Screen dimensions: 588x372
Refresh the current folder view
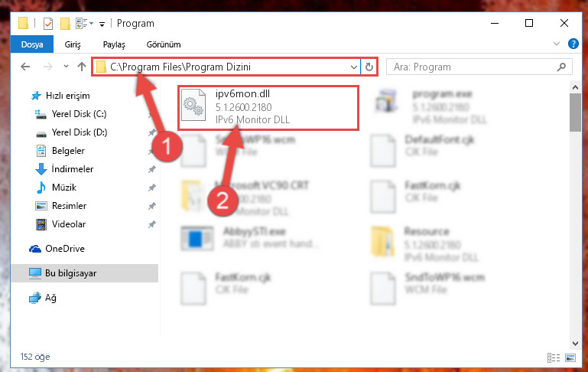[x=369, y=67]
